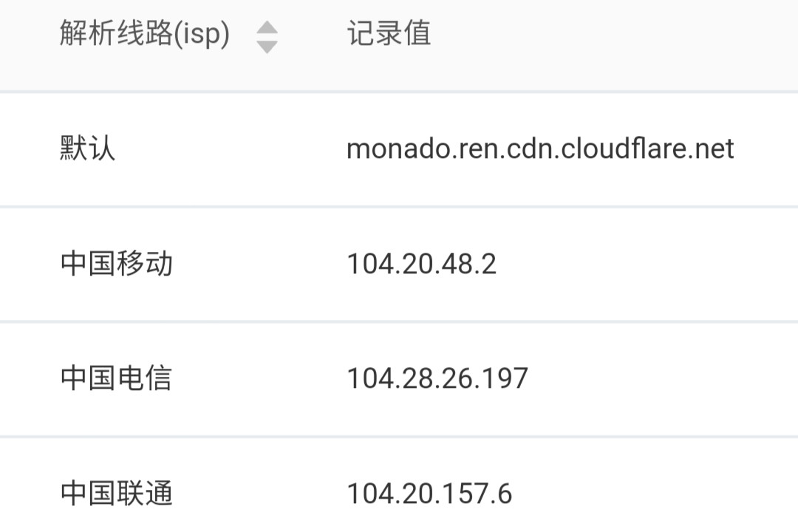Sort ISP column descending with down arrow
This screenshot has width=798, height=532.
click(x=267, y=47)
